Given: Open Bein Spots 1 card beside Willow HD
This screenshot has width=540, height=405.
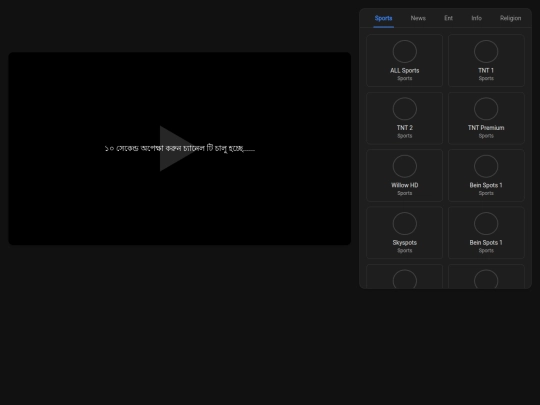Looking at the screenshot, I should 486,176.
